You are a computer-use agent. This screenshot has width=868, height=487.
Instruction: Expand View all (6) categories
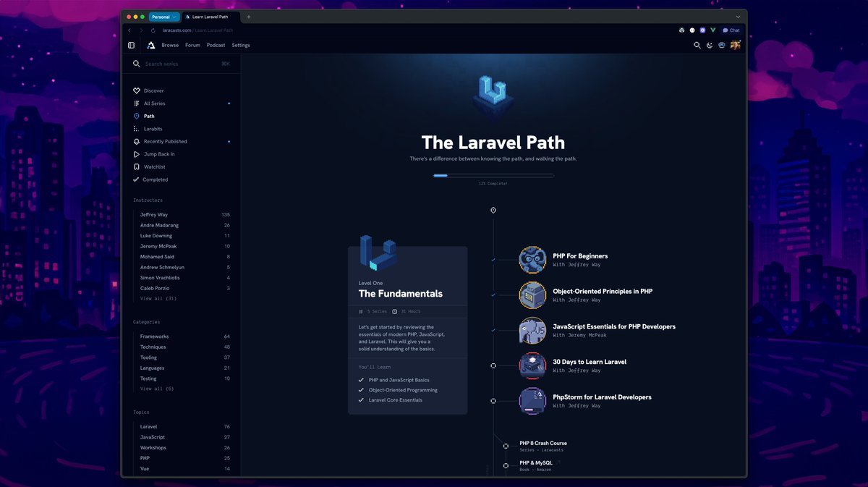point(157,389)
